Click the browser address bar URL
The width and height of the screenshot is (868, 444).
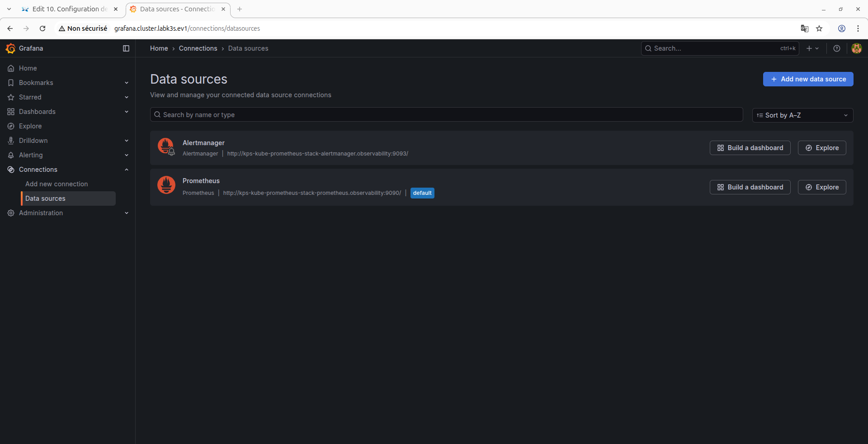[x=187, y=28]
